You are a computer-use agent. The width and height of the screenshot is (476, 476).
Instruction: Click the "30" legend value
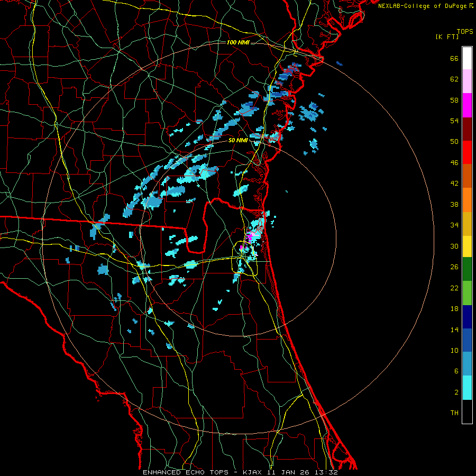click(454, 246)
